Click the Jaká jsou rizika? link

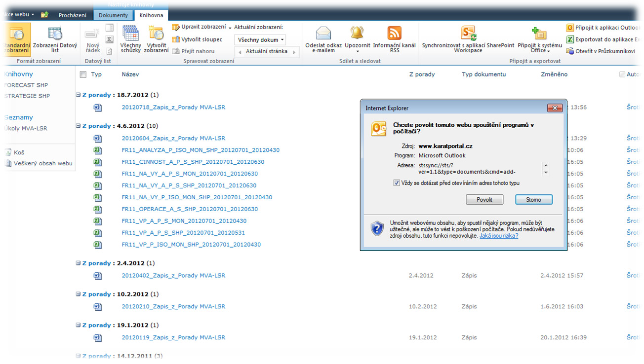(499, 236)
